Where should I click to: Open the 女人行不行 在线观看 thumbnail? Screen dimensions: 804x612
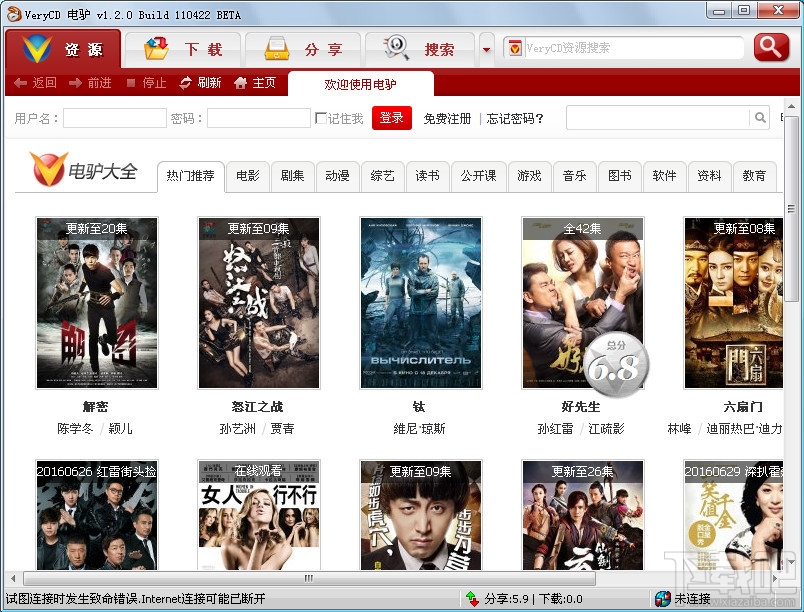pos(259,515)
